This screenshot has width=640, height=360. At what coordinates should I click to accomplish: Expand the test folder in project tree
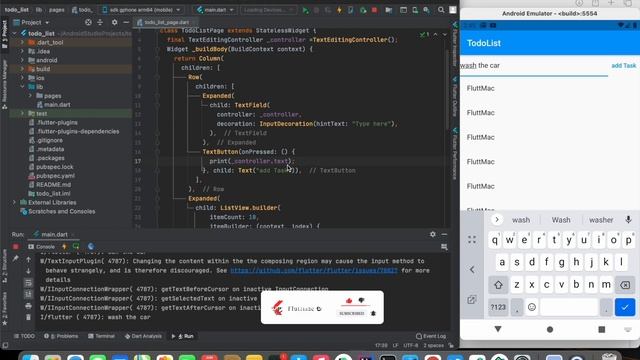tap(22, 113)
